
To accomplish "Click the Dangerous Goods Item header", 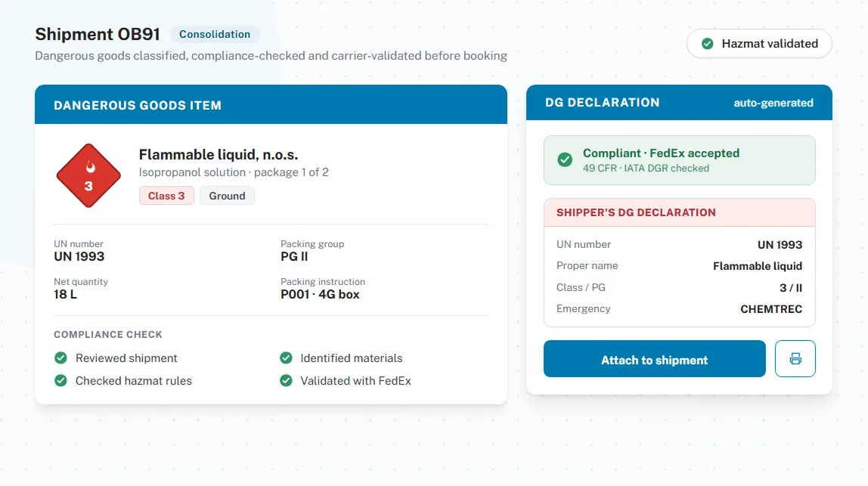I will (271, 104).
